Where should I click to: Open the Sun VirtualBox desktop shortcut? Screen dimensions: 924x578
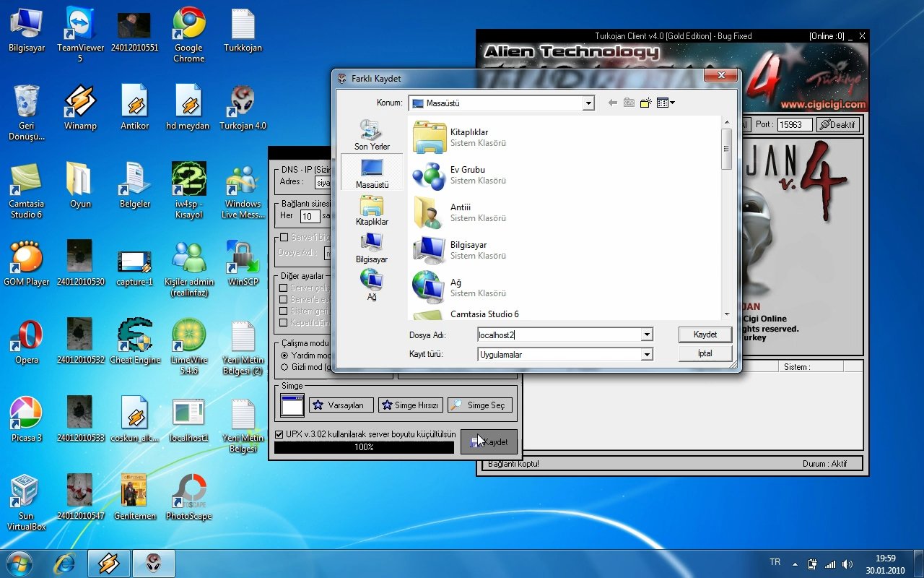(27, 504)
